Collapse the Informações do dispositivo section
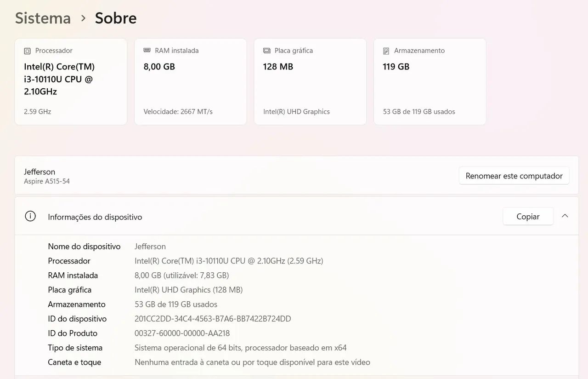 [565, 216]
